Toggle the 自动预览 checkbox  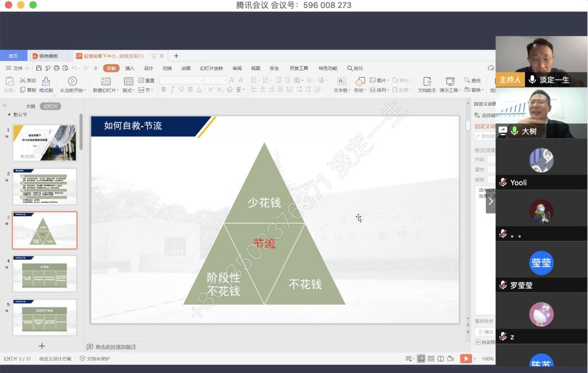point(478,342)
